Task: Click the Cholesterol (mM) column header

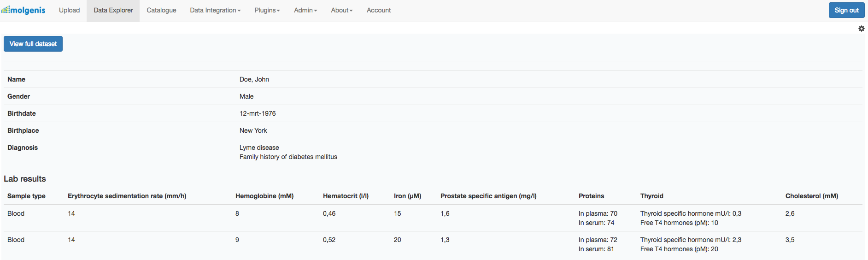Action: click(x=811, y=196)
